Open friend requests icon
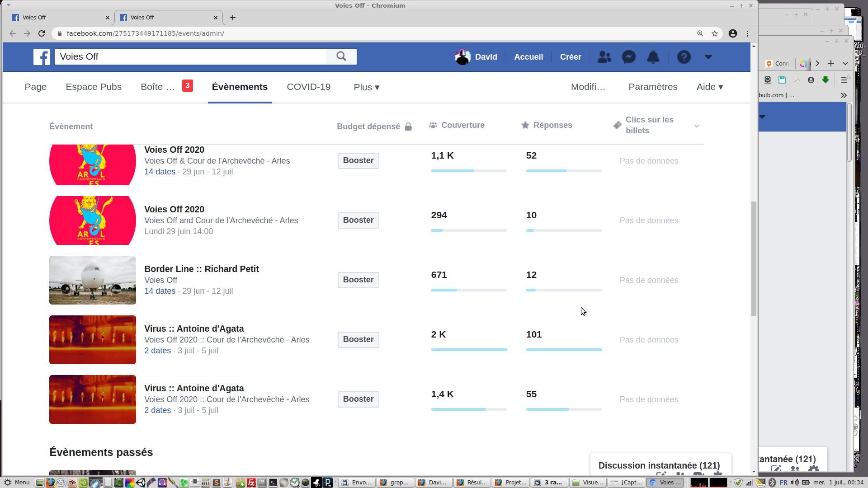The width and height of the screenshot is (868, 488). (x=604, y=57)
